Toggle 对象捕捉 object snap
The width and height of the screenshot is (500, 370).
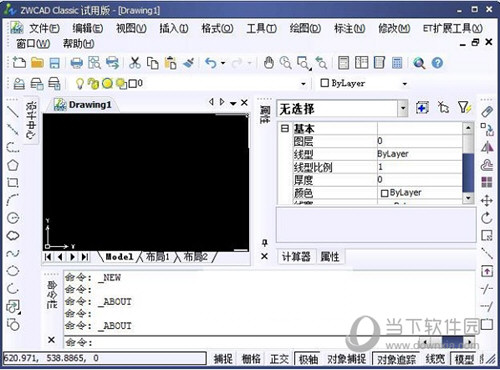point(346,359)
